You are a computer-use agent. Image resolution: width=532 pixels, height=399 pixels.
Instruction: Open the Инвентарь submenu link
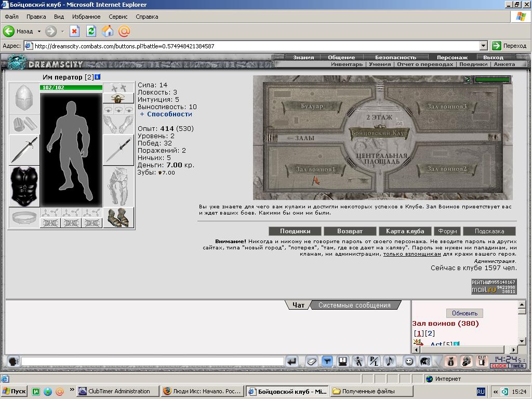coord(347,64)
